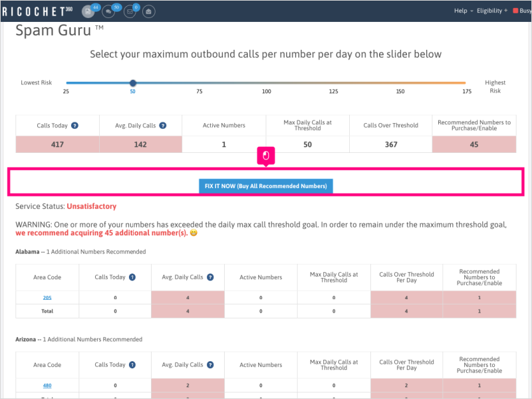Click the Ricochet 360 logo
Screen dimensions: 532x399
37,11
